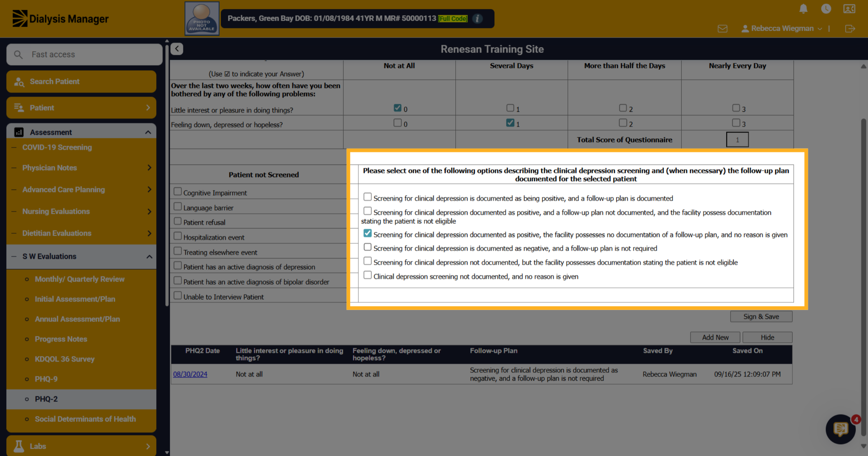
Task: Click the logout icon
Action: pyautogui.click(x=850, y=29)
